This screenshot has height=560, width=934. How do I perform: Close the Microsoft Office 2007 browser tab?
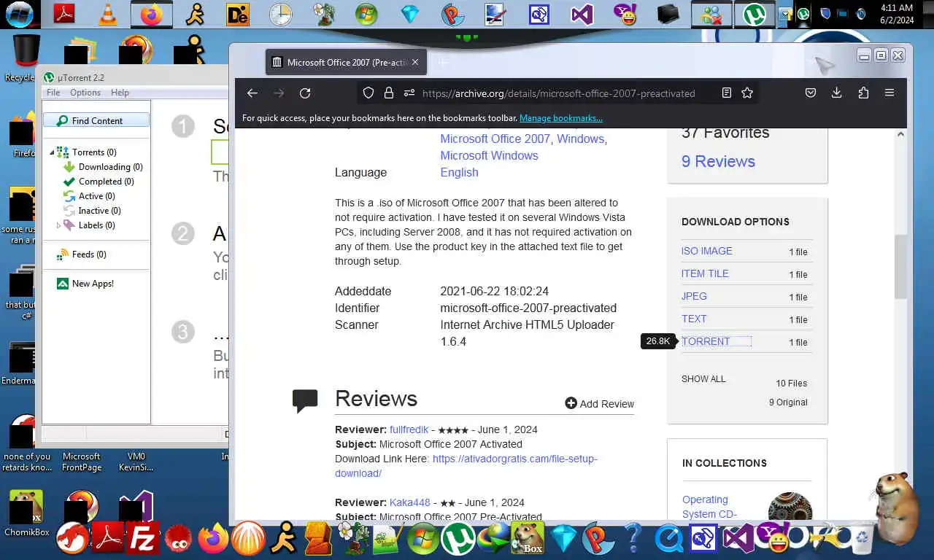point(415,62)
